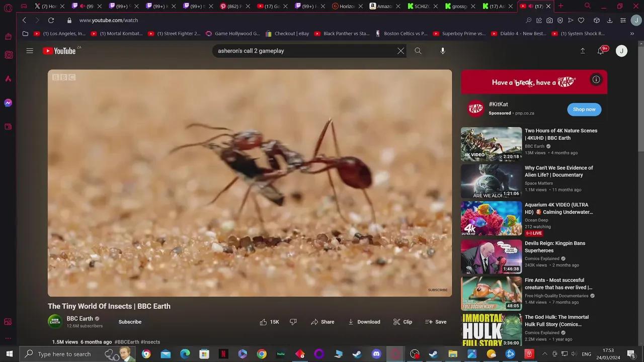Show hidden system tray icons
Screen dimensions: 644x362
[544, 354]
